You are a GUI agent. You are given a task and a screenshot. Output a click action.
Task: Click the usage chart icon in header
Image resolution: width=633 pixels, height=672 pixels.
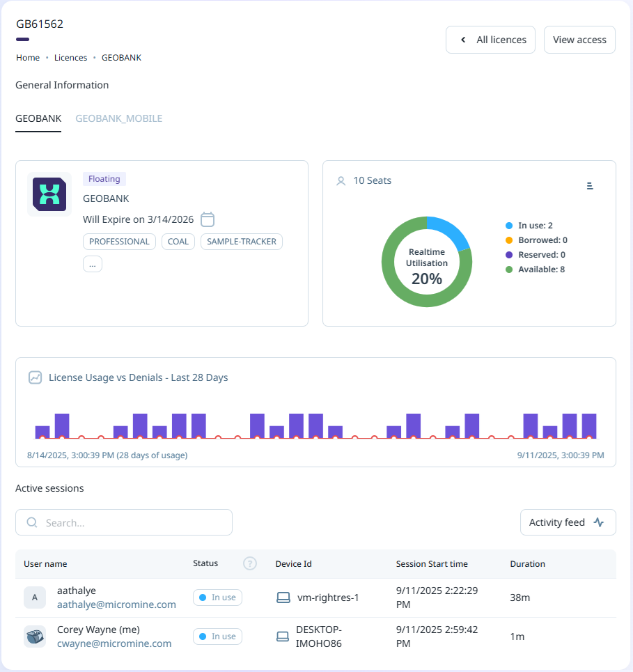tap(35, 377)
